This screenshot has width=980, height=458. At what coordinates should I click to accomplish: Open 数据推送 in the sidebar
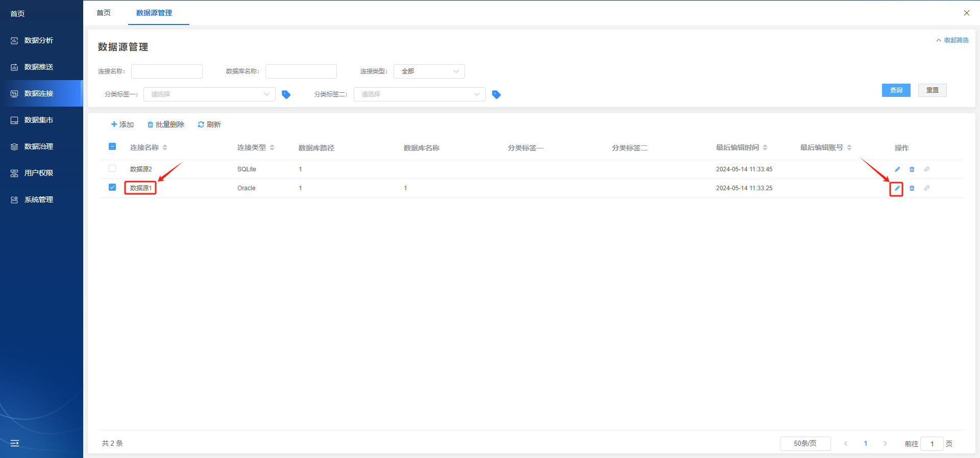39,67
